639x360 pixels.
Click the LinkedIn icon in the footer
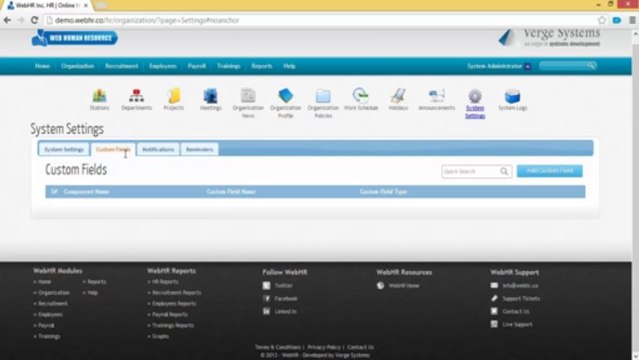[266, 311]
